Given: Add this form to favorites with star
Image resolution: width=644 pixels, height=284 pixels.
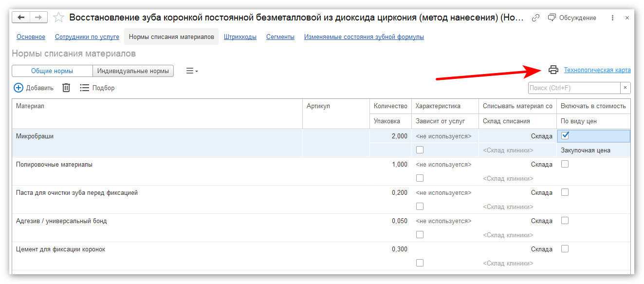Looking at the screenshot, I should (x=58, y=18).
